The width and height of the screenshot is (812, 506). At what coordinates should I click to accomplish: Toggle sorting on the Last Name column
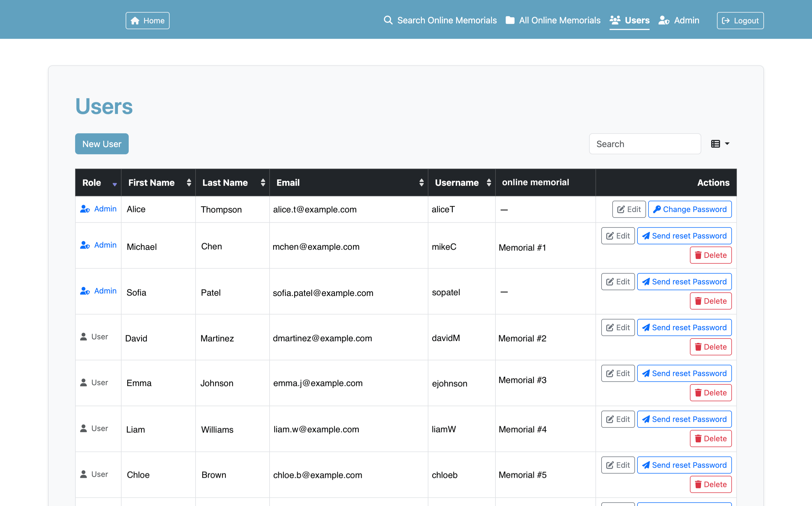[263, 182]
